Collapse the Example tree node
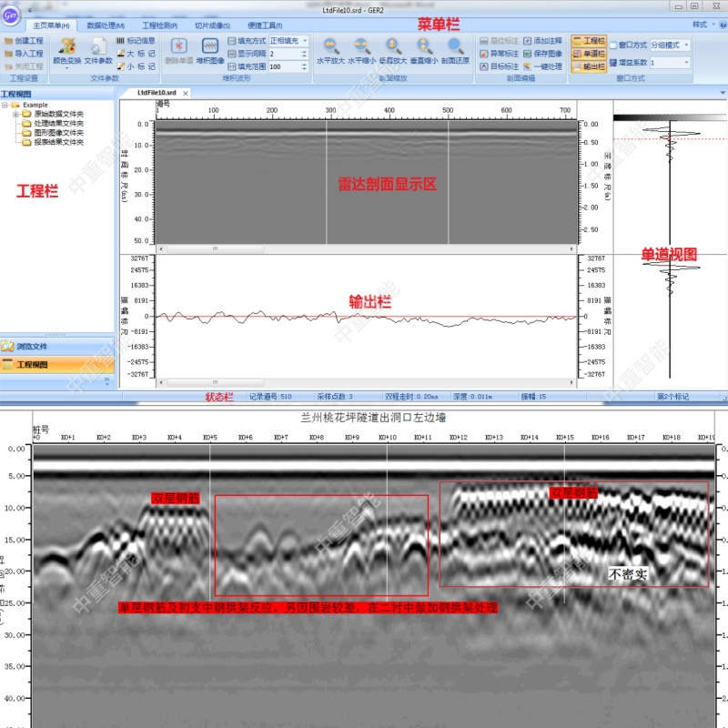 pyautogui.click(x=5, y=105)
